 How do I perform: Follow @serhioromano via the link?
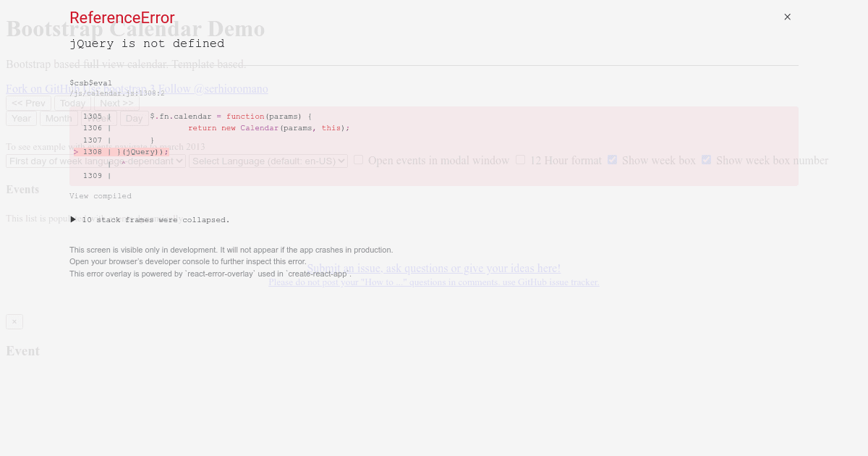pyautogui.click(x=213, y=88)
